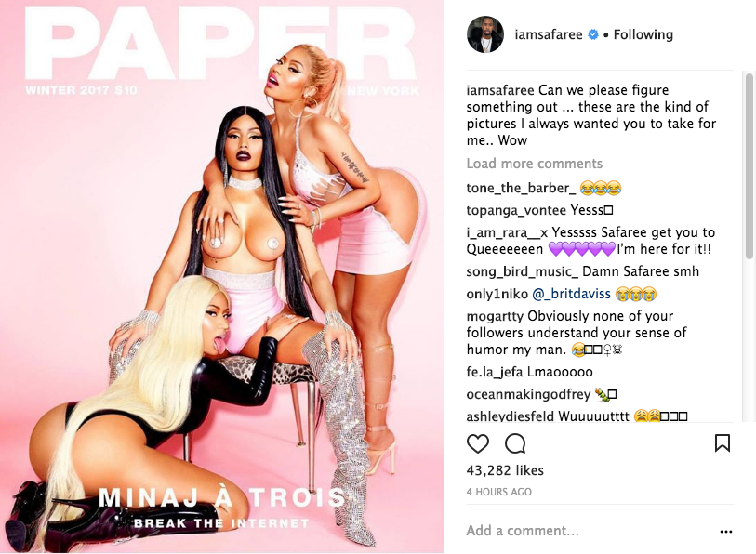Open iamsafaree username in header
756x554 pixels.
(x=549, y=34)
